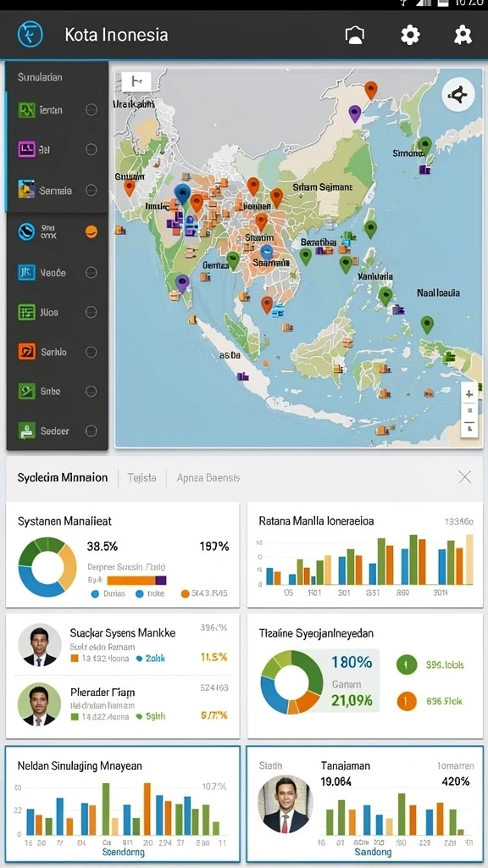Click the green pin below Naol loaia
This screenshot has width=488, height=868.
427,325
